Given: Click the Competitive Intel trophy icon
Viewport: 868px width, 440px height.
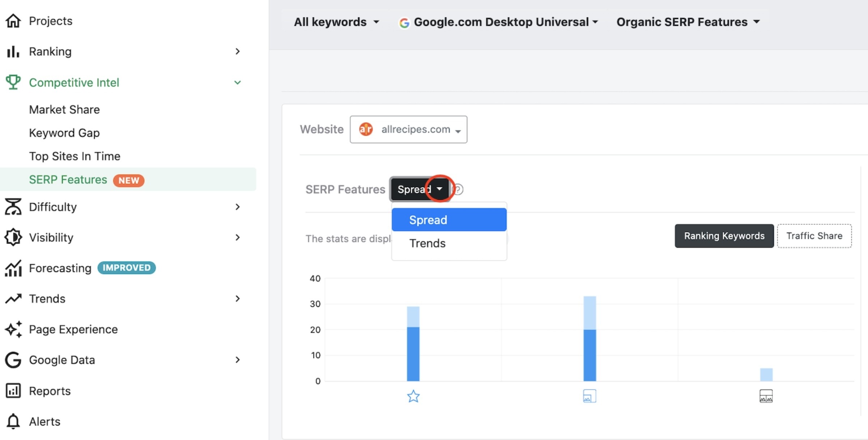Looking at the screenshot, I should [13, 82].
